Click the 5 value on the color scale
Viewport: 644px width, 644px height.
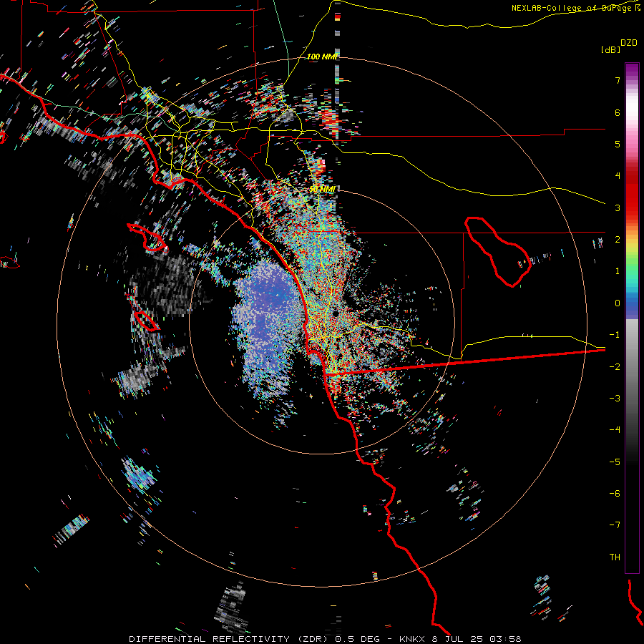(x=618, y=144)
